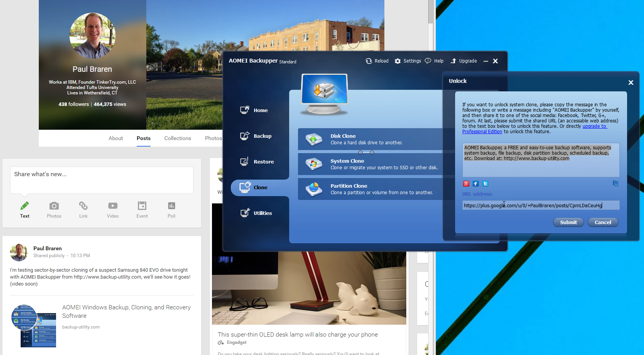The image size is (644, 355).
Task: Click the '10:13 PM' post timestamp
Action: [x=80, y=256]
